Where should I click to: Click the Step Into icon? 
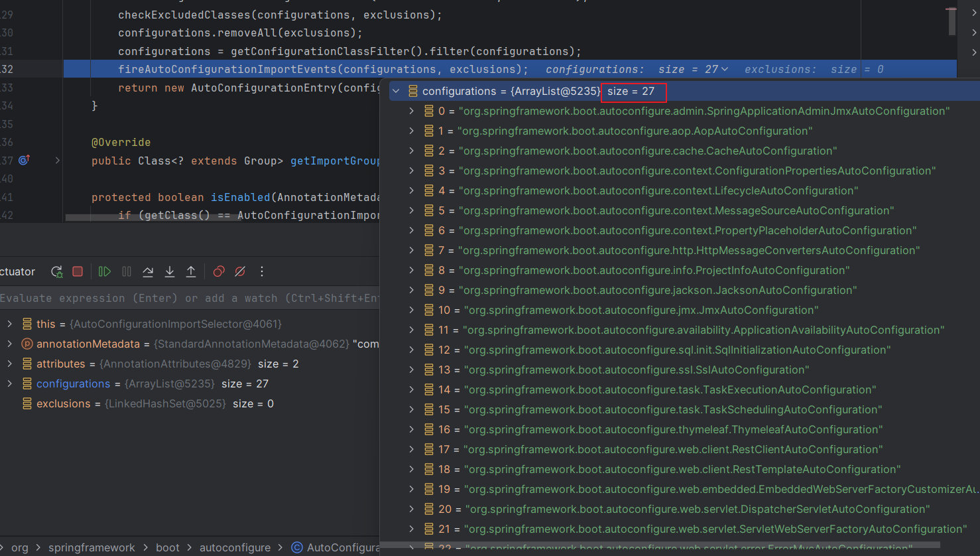(170, 271)
